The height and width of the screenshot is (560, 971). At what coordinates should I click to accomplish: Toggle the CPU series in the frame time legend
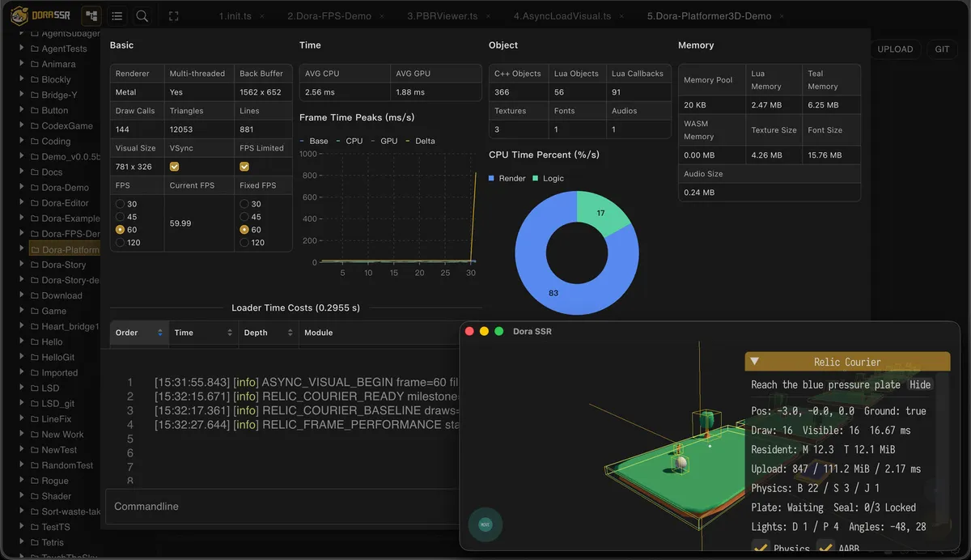coord(350,141)
